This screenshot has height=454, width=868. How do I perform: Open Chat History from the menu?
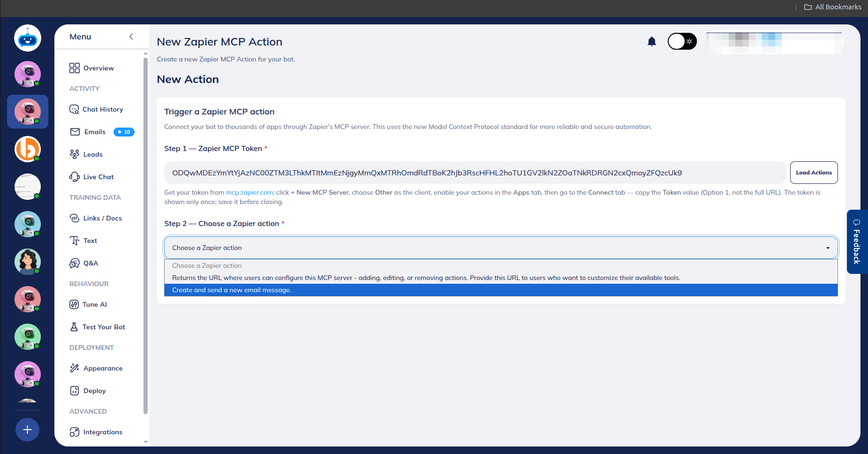[x=103, y=109]
